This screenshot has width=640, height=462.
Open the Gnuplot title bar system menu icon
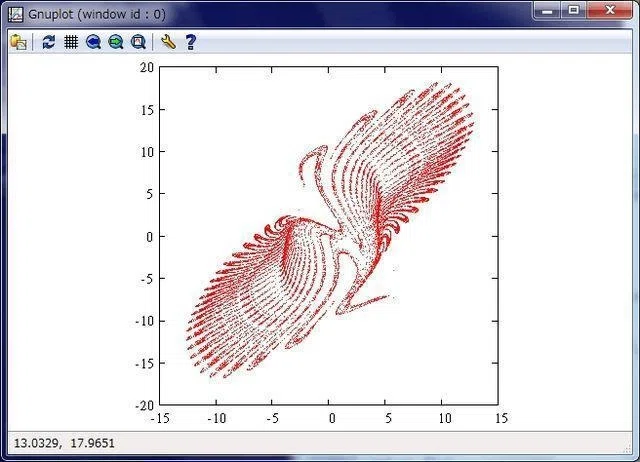pos(16,15)
